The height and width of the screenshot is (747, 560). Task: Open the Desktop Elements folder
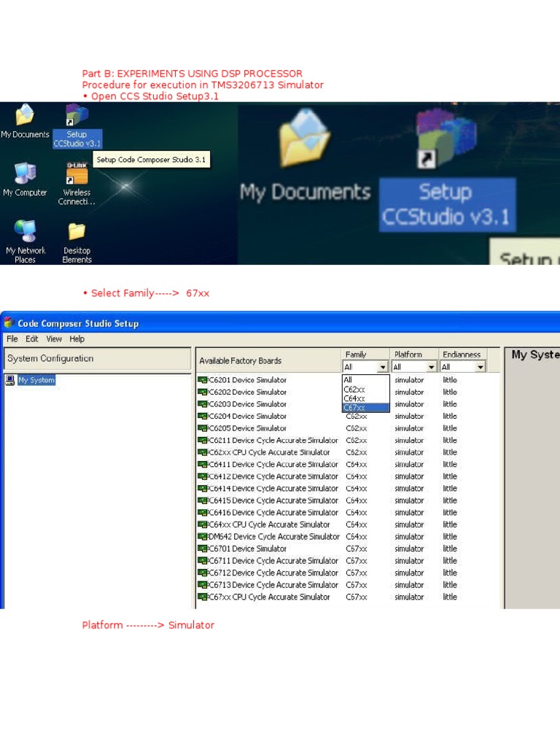click(x=77, y=233)
